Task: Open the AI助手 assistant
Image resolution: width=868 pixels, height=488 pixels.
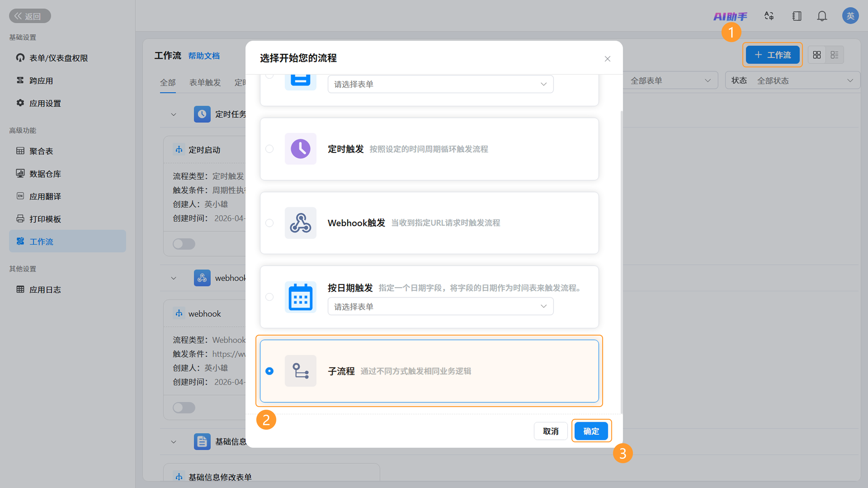Action: click(x=730, y=16)
